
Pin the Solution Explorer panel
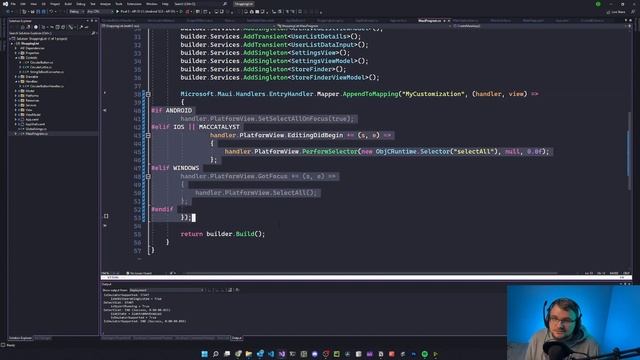tap(92, 21)
